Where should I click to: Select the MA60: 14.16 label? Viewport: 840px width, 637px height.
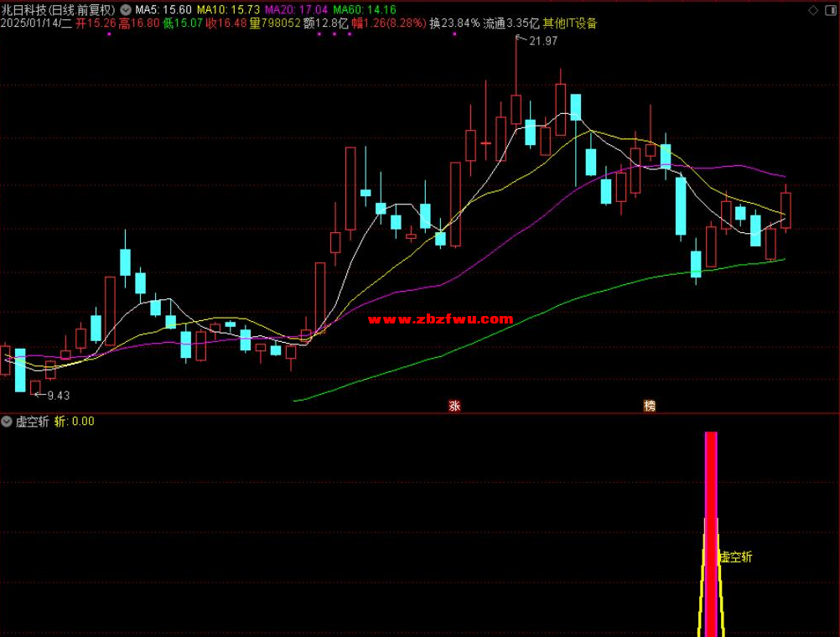(365, 10)
